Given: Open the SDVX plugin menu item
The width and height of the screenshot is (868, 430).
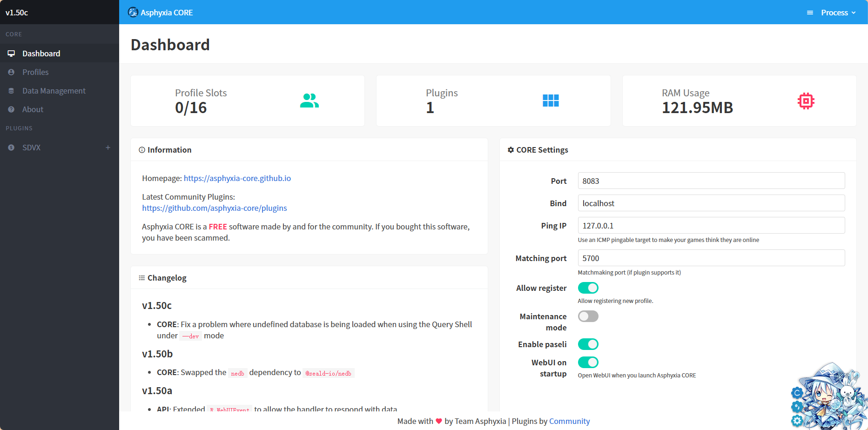Looking at the screenshot, I should pyautogui.click(x=32, y=148).
